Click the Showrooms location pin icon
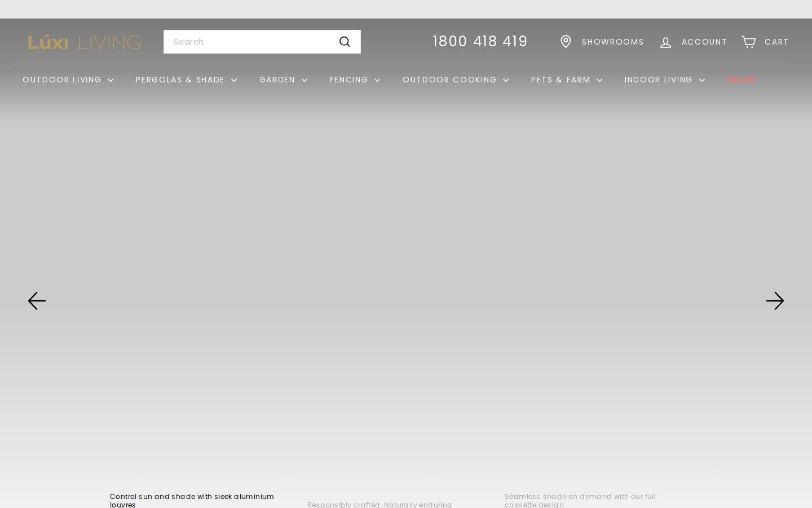Image resolution: width=812 pixels, height=508 pixels. (x=566, y=42)
